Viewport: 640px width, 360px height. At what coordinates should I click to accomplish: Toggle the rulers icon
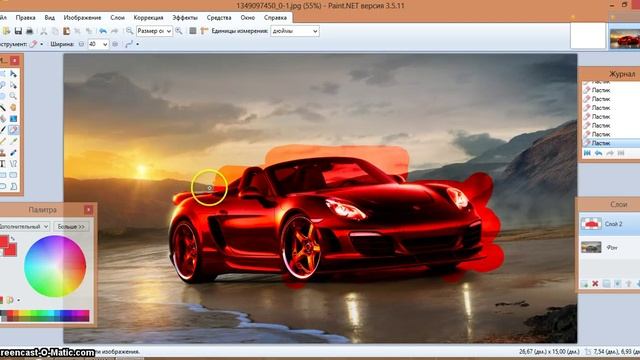click(204, 31)
